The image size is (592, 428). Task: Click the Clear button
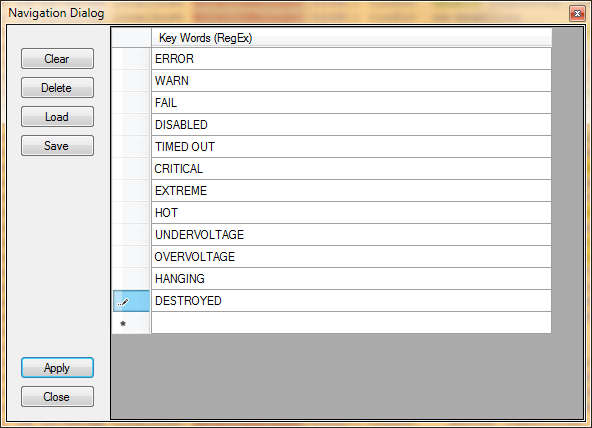click(x=57, y=59)
